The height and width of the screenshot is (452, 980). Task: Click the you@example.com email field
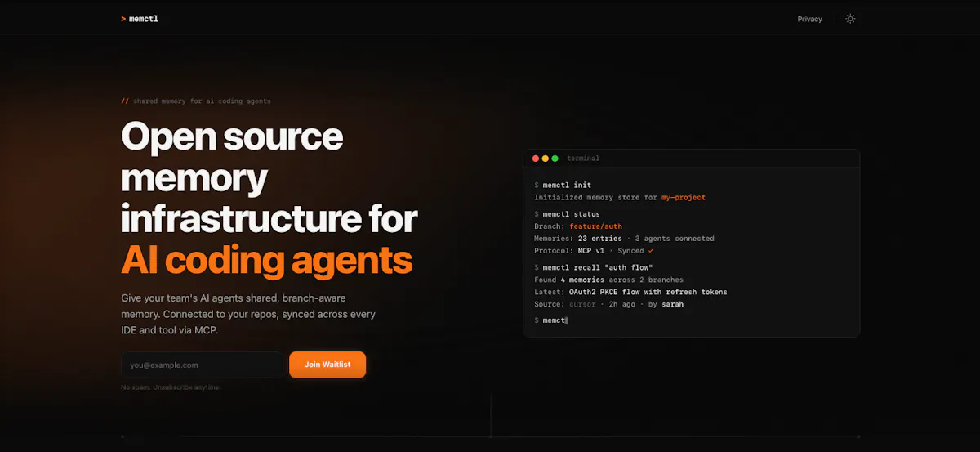202,365
